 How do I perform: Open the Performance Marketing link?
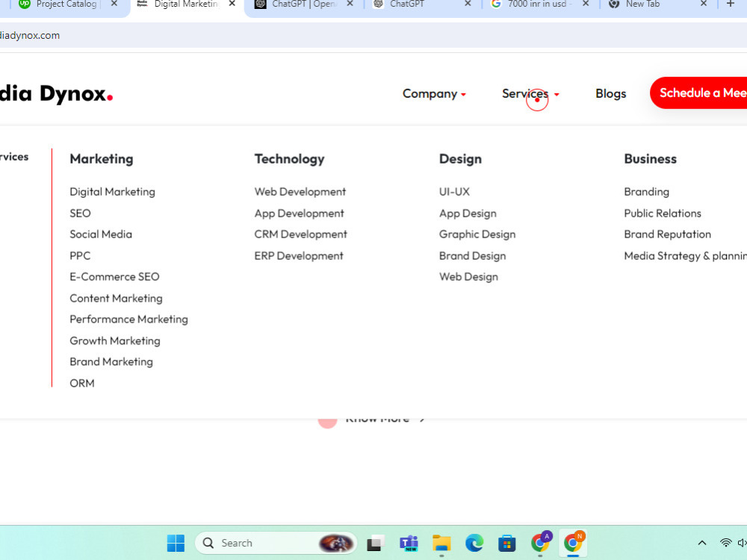(128, 320)
